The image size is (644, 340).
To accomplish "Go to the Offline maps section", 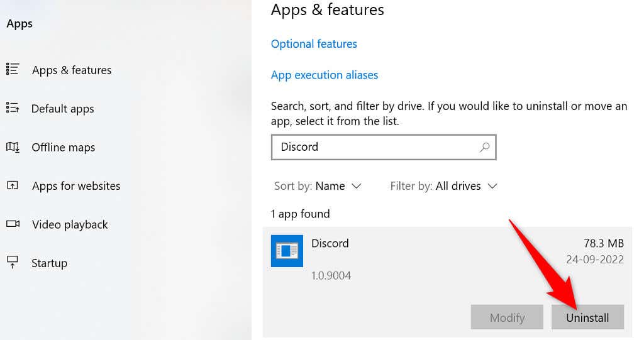I will (x=63, y=148).
